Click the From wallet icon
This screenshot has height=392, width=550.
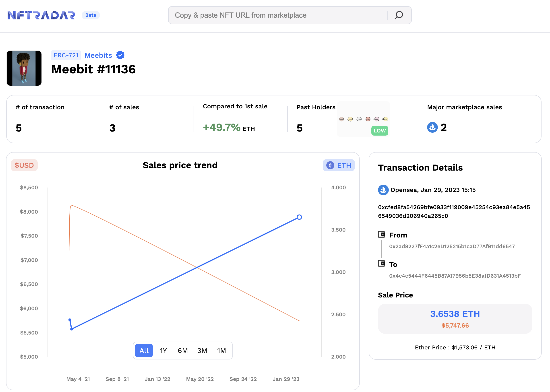click(381, 234)
